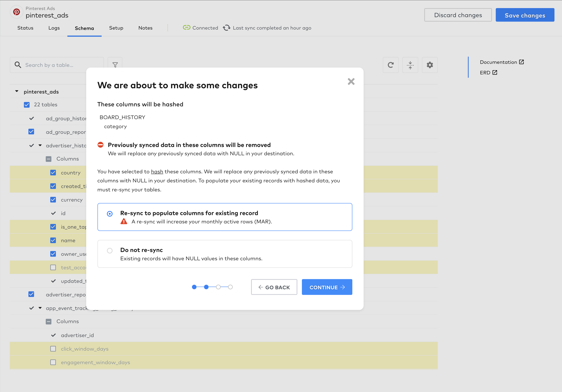Toggle app_event_tracking Columns checkbox
Viewport: 562px width, 392px height.
click(49, 322)
